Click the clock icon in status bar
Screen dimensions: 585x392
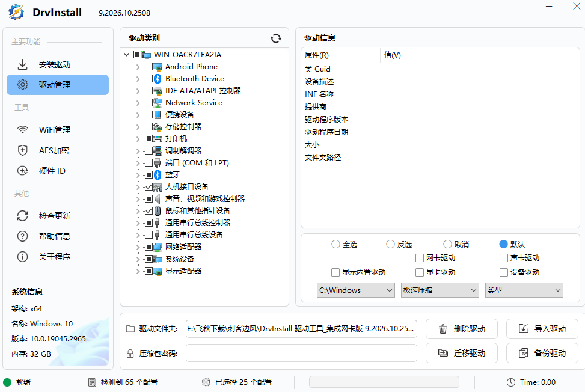point(511,382)
